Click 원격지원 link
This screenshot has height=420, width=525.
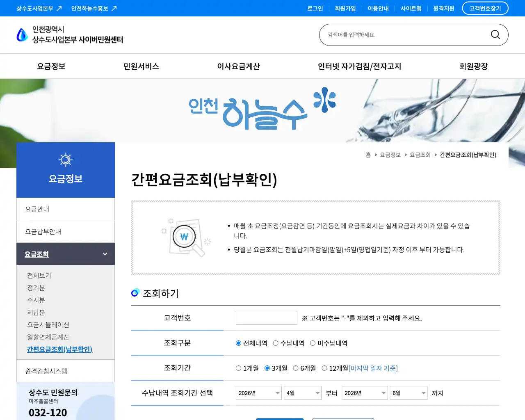(444, 8)
